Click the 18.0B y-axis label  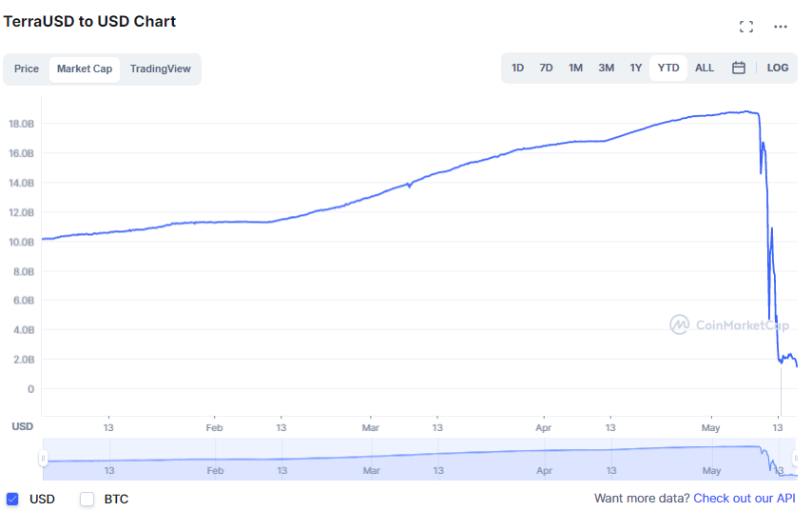click(x=21, y=124)
